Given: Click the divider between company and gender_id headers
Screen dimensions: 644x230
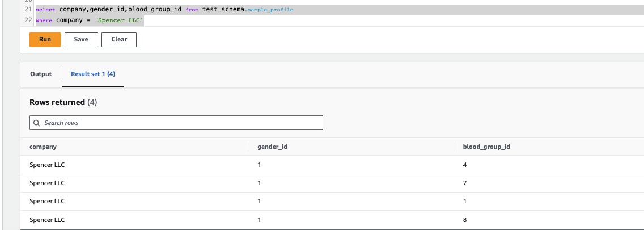Looking at the screenshot, I should (x=248, y=147).
